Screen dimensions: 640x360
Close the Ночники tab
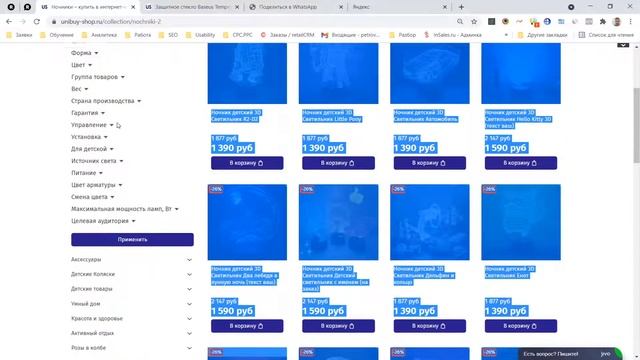coord(133,7)
